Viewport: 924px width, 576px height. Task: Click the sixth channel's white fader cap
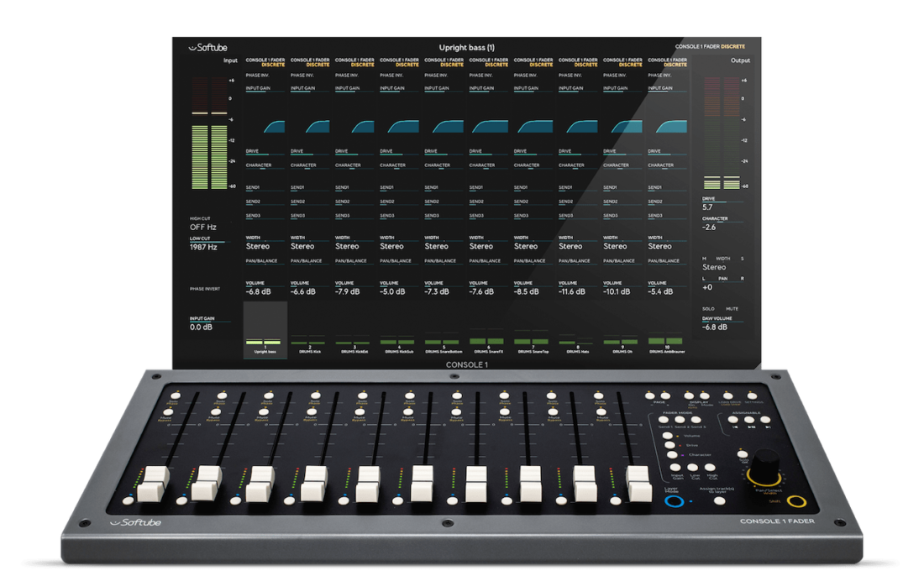click(423, 484)
